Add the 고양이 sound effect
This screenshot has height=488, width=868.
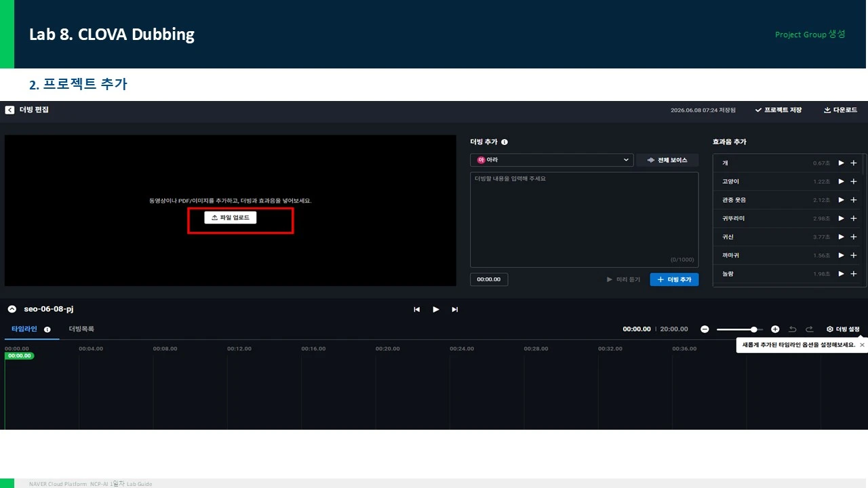click(x=854, y=182)
